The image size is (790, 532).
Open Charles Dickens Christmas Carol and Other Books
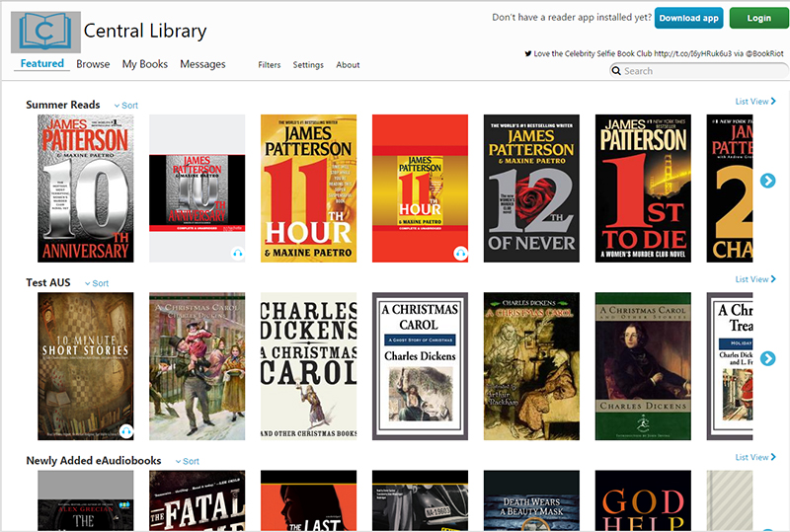[308, 366]
